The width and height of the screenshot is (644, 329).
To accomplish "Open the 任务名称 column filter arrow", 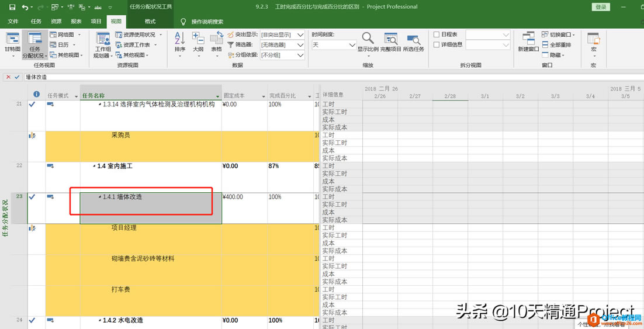I will (x=217, y=96).
